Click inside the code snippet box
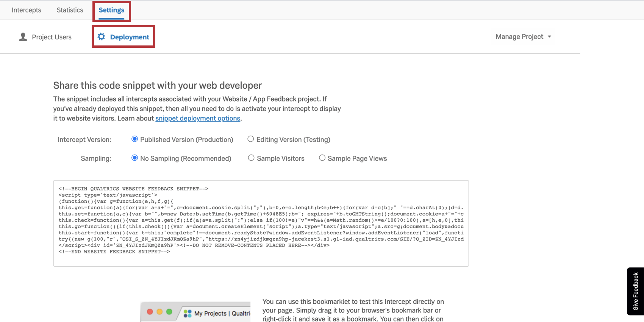The height and width of the screenshot is (322, 644). pos(261,224)
